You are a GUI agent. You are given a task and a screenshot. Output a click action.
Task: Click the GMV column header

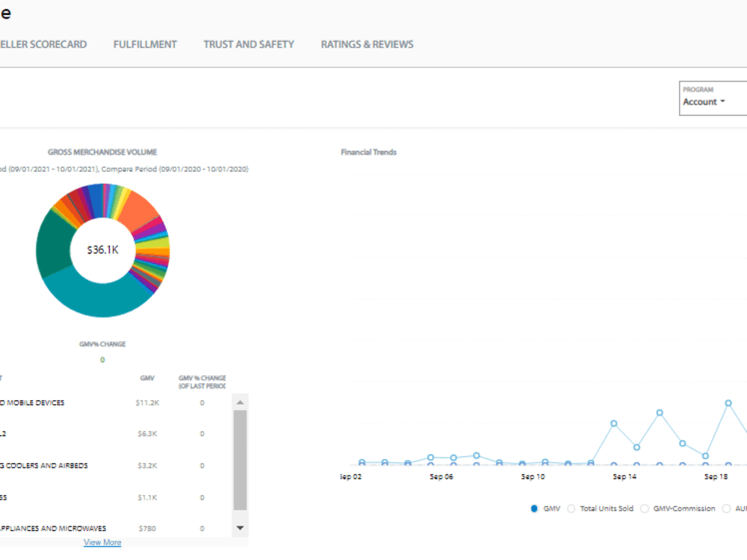point(147,378)
